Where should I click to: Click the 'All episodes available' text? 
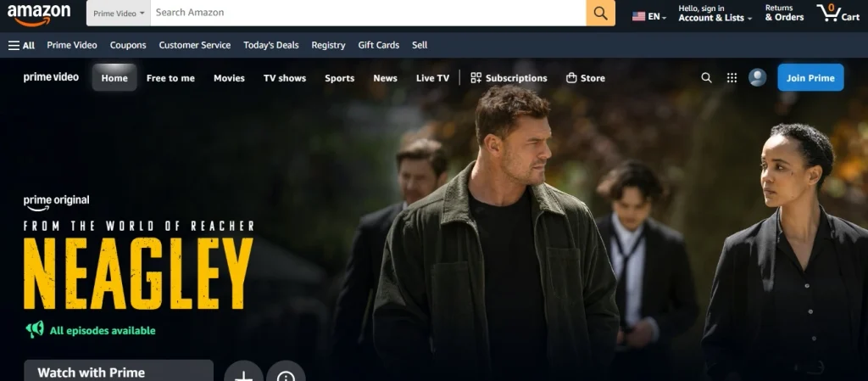pyautogui.click(x=103, y=331)
